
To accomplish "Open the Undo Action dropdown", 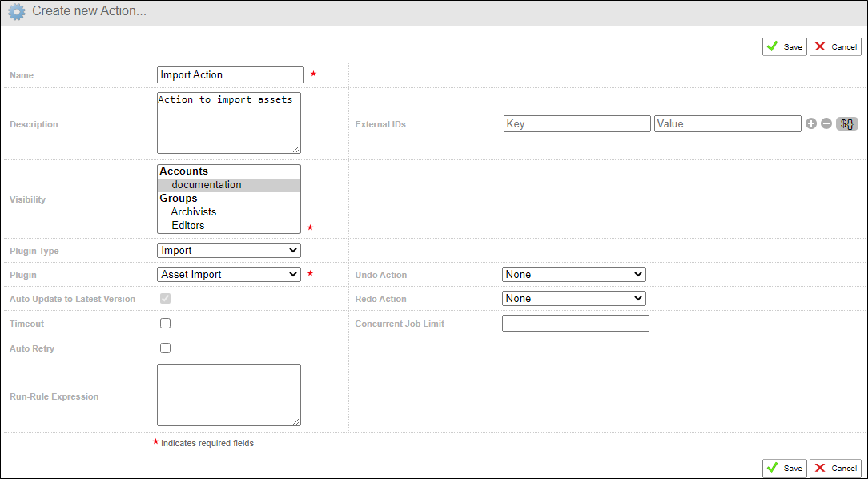I will [x=573, y=274].
